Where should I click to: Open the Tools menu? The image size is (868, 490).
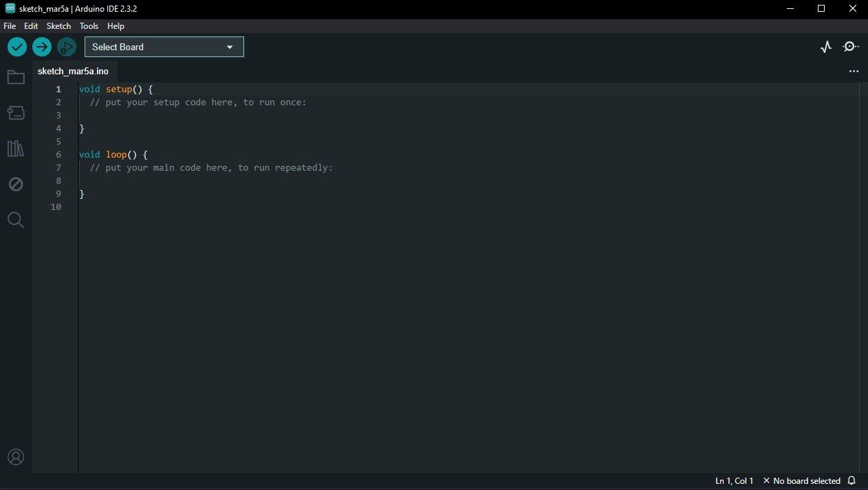point(89,25)
